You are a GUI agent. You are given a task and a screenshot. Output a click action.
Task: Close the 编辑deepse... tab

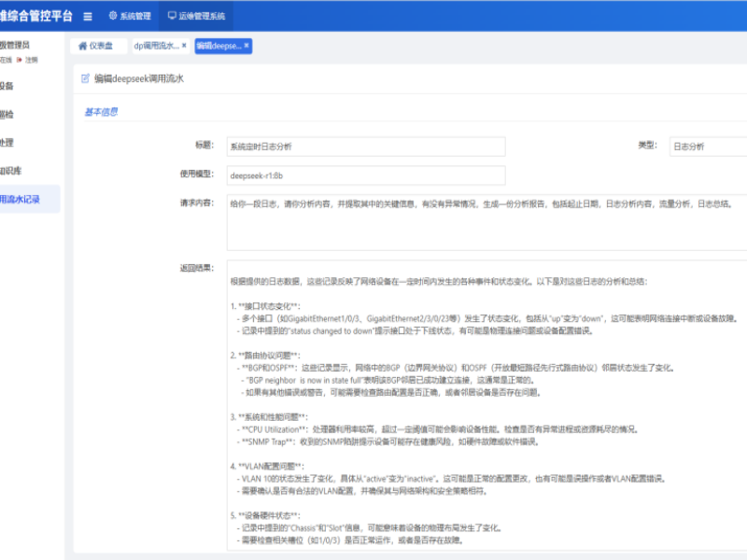(x=247, y=45)
